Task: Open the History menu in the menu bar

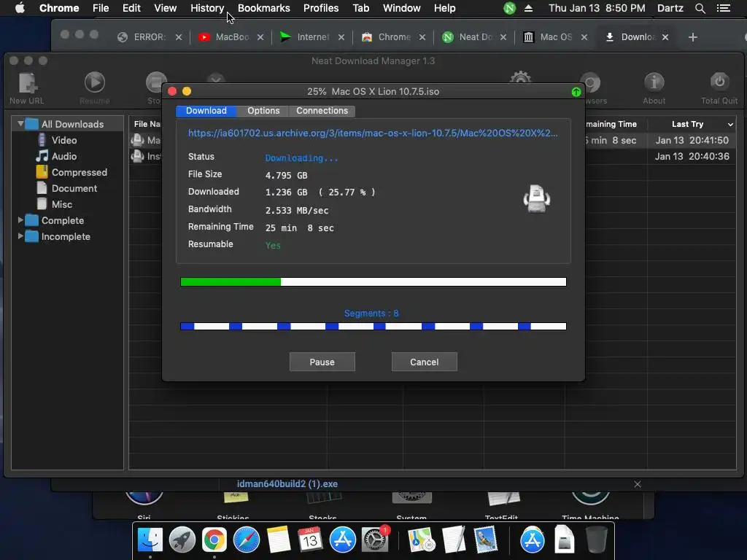Action: 207,8
